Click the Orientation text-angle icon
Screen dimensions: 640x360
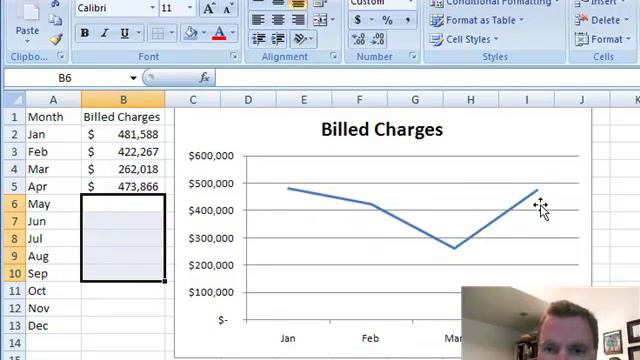(x=300, y=39)
